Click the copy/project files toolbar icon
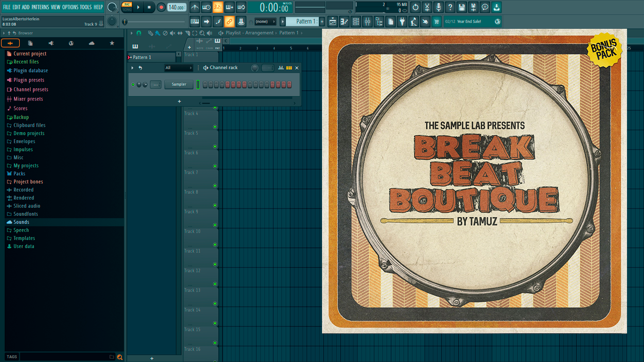Viewport: 644px width, 362px height. [390, 22]
